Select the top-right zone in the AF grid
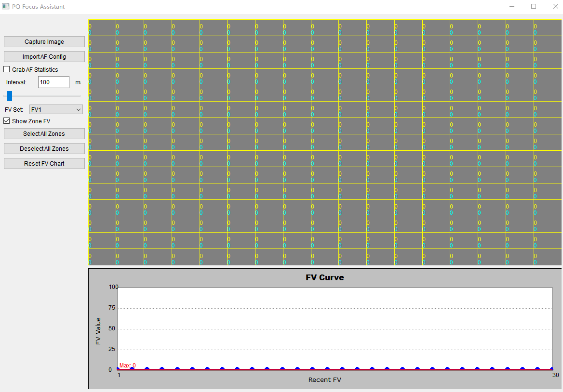 coord(548,28)
